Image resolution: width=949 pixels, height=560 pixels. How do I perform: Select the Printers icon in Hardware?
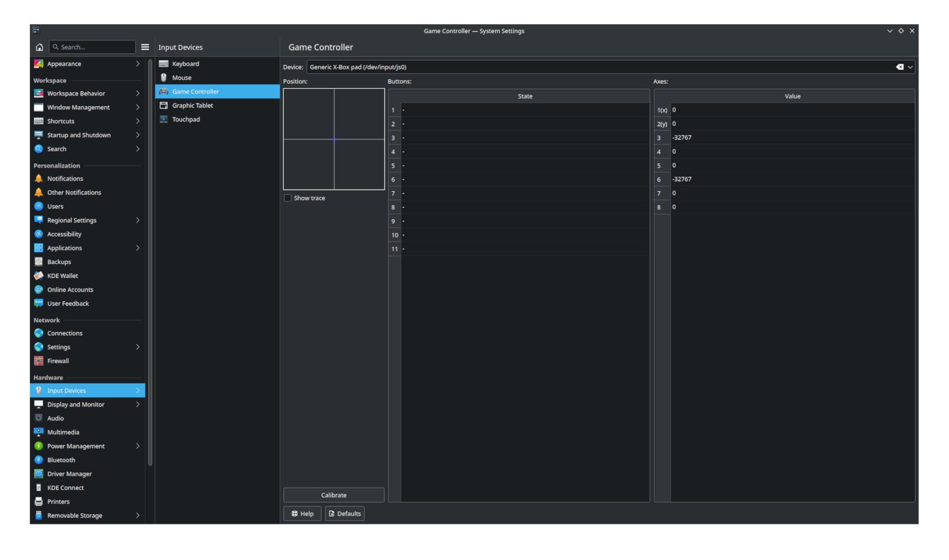click(x=39, y=502)
